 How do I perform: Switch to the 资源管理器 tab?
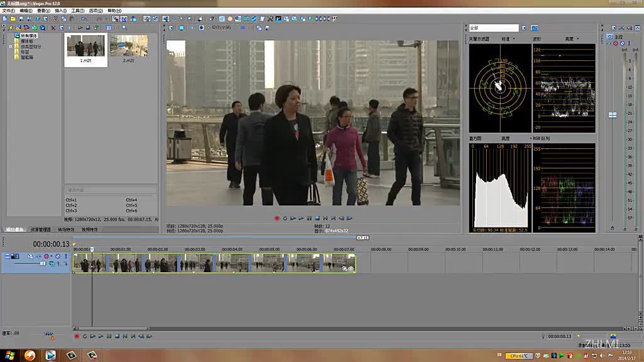pyautogui.click(x=41, y=230)
